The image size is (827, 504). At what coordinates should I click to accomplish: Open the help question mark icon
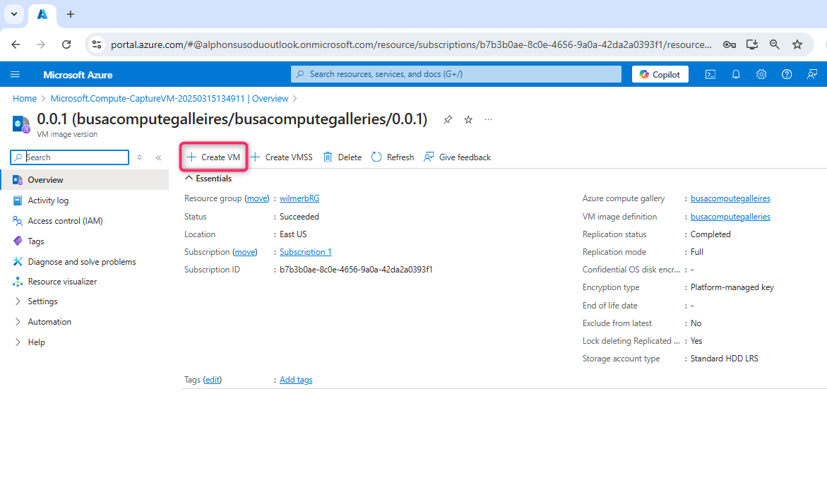[786, 74]
